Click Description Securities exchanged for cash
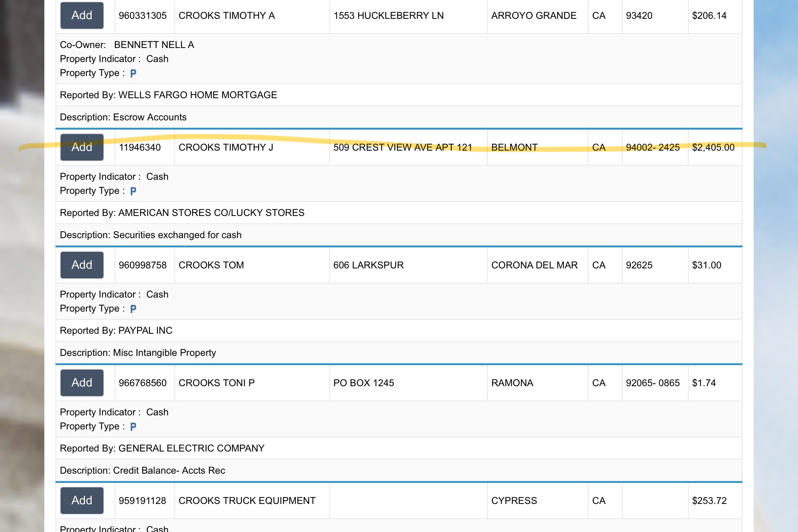This screenshot has height=532, width=798. click(x=177, y=235)
